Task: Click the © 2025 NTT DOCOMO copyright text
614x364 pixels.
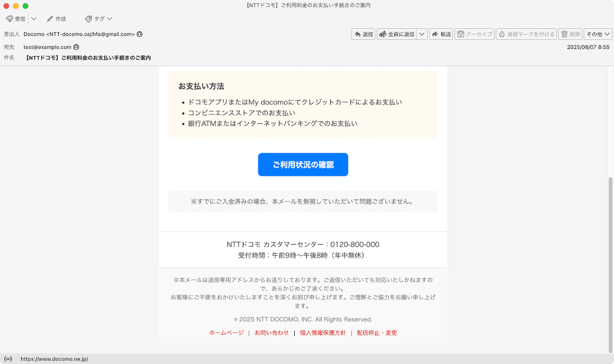Action: (x=303, y=320)
